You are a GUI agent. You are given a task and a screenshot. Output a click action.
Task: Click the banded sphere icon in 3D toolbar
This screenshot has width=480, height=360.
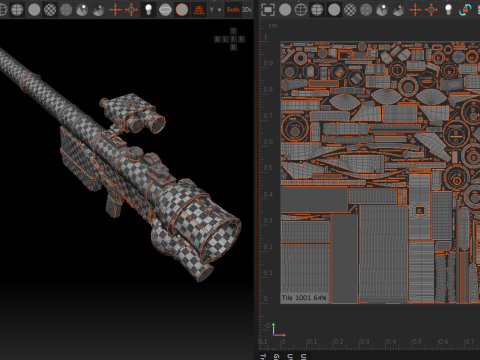(x=165, y=10)
